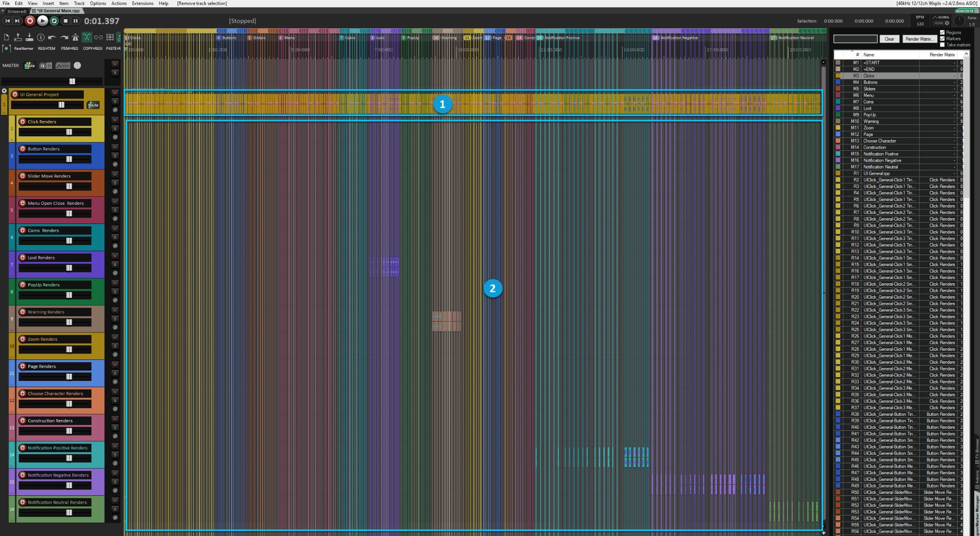Viewport: 980px width, 536px height.
Task: Toggle the auto-crossfade toolbar icon
Action: coord(87,37)
